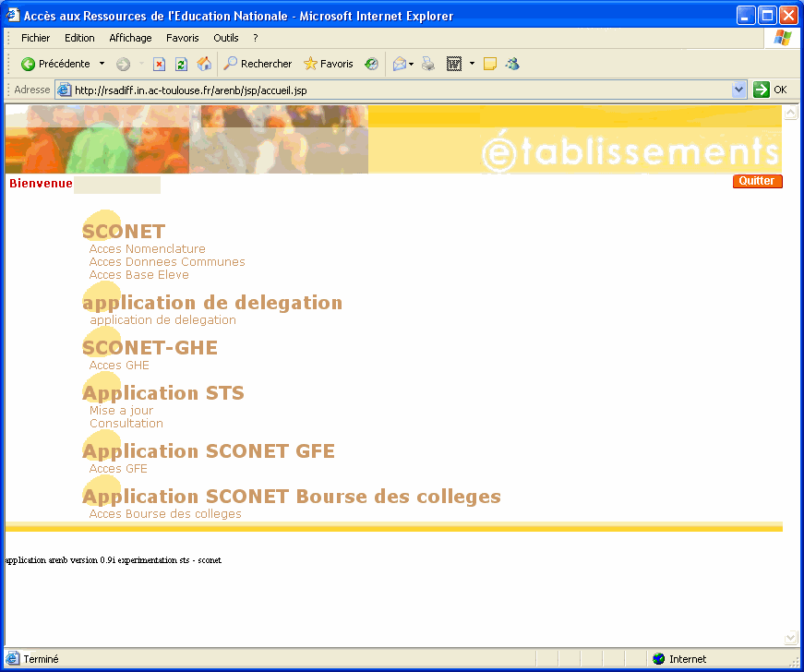Open the Outils menu
This screenshot has height=672, width=804.
point(225,38)
